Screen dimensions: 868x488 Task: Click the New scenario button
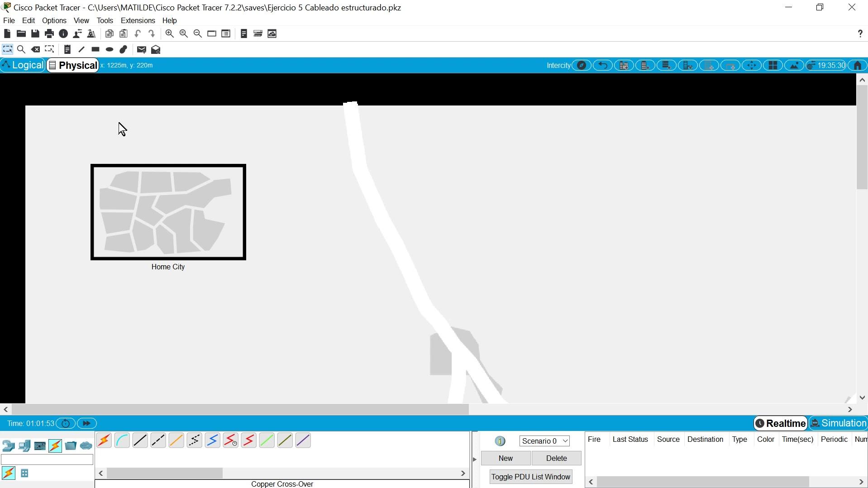pyautogui.click(x=506, y=459)
